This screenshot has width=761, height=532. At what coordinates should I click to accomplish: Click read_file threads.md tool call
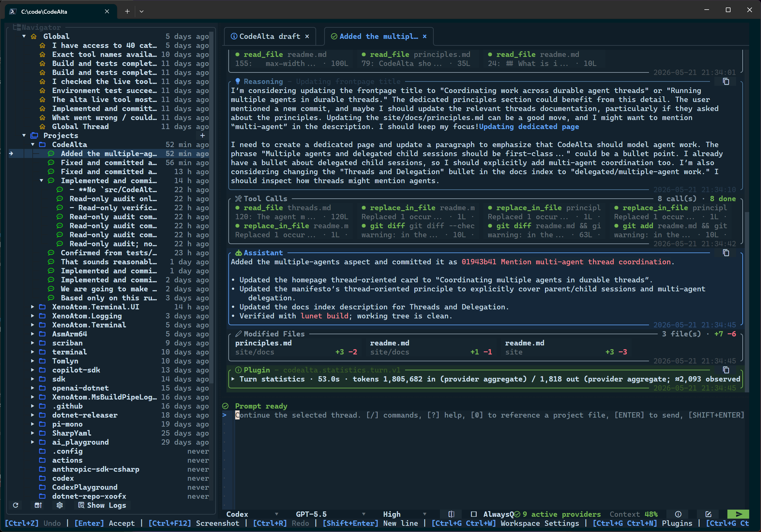tap(292, 212)
